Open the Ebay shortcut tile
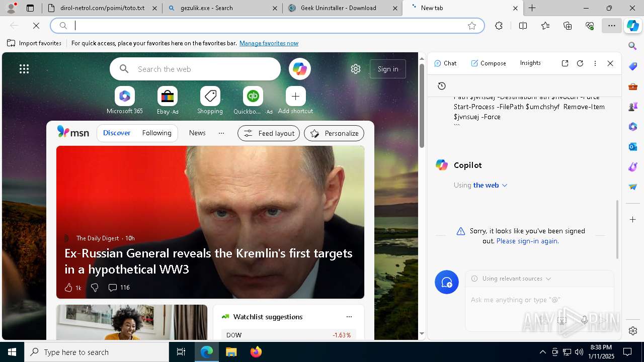 click(x=168, y=101)
